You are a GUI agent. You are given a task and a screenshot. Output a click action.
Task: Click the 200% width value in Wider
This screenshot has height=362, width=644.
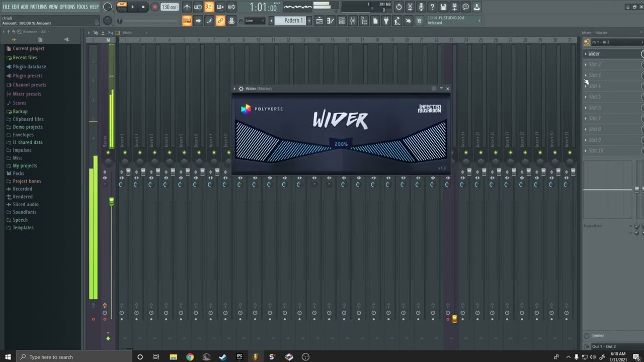pos(341,144)
